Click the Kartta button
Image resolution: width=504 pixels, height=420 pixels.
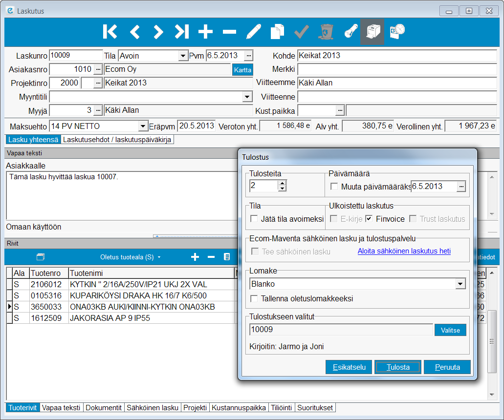coord(242,70)
